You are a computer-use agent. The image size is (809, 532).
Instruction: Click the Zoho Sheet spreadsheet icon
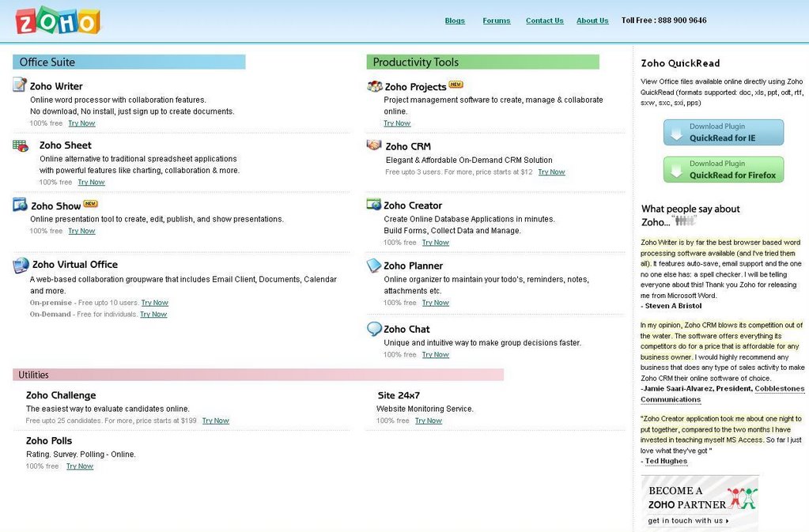[x=21, y=146]
